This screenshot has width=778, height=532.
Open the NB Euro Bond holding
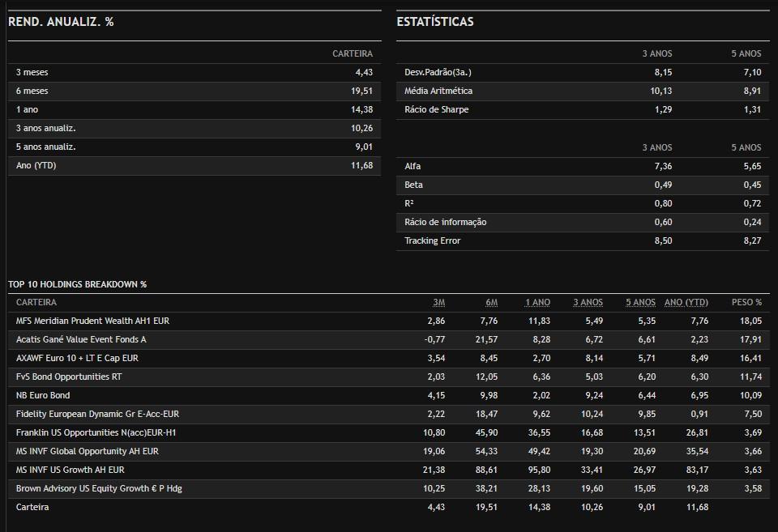tap(43, 396)
